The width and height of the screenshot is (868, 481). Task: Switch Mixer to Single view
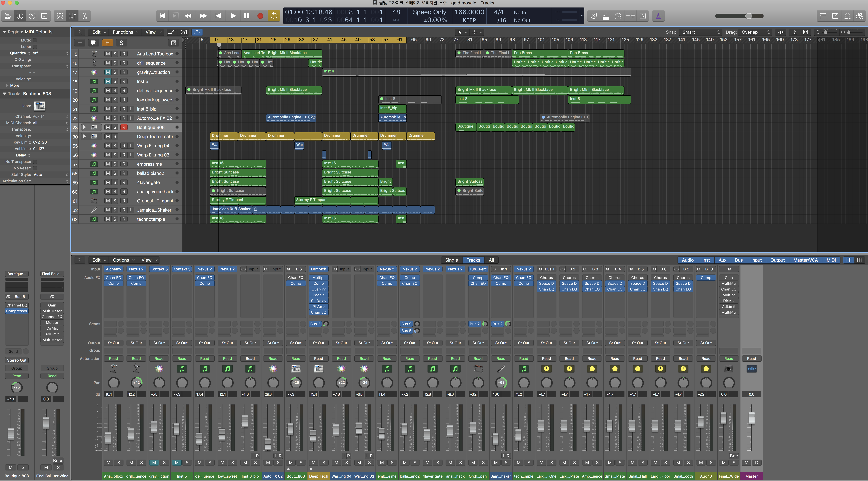tap(451, 260)
